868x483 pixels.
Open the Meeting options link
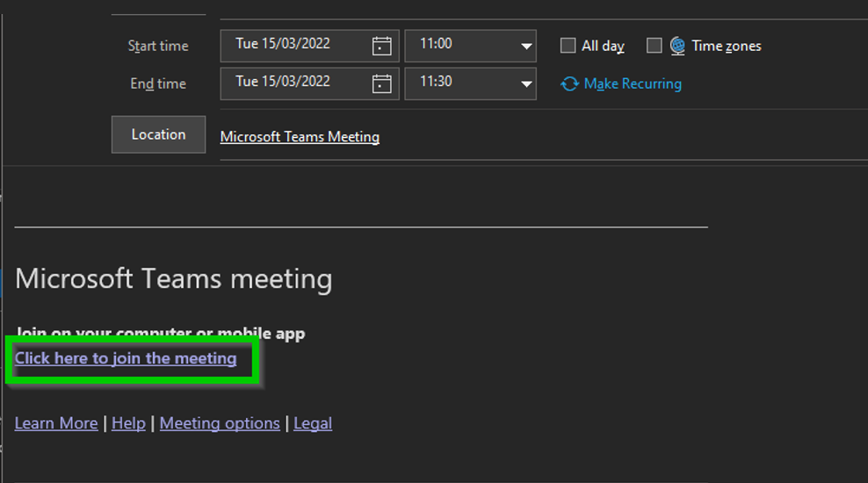[220, 423]
